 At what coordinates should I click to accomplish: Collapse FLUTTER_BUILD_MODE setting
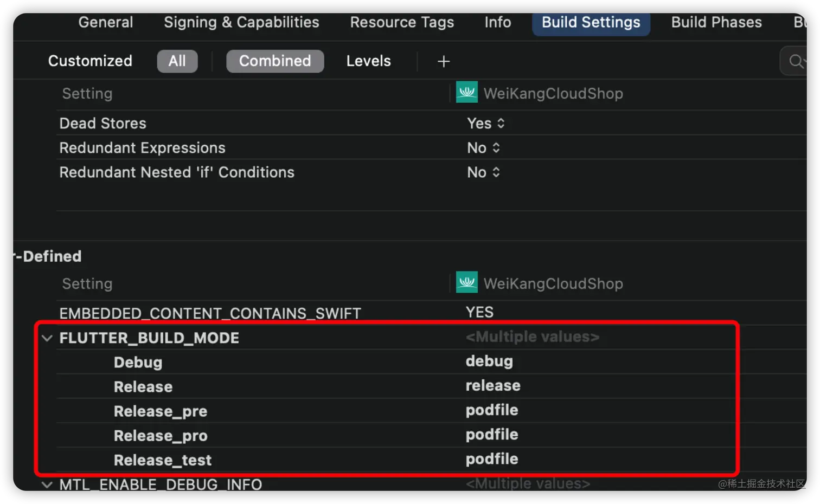47,338
